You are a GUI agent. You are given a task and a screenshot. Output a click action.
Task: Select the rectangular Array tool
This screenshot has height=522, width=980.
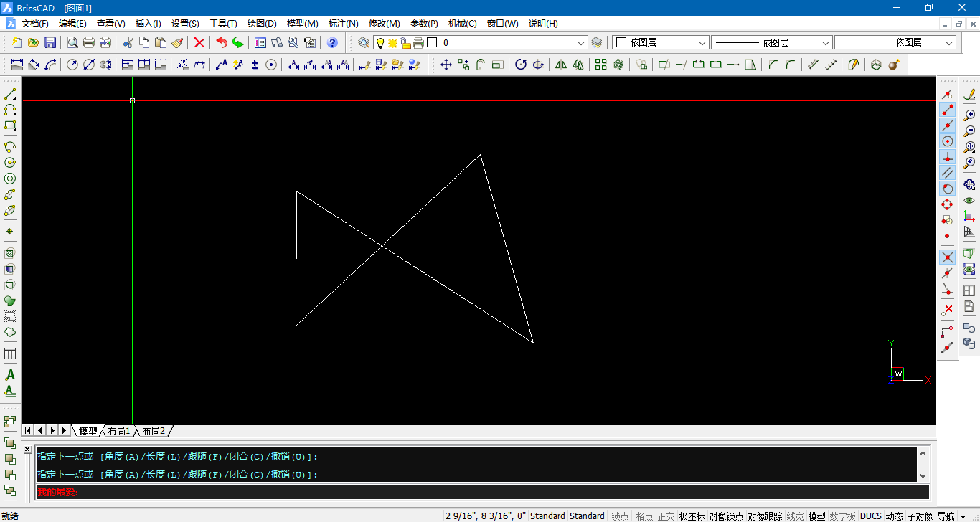coord(600,65)
